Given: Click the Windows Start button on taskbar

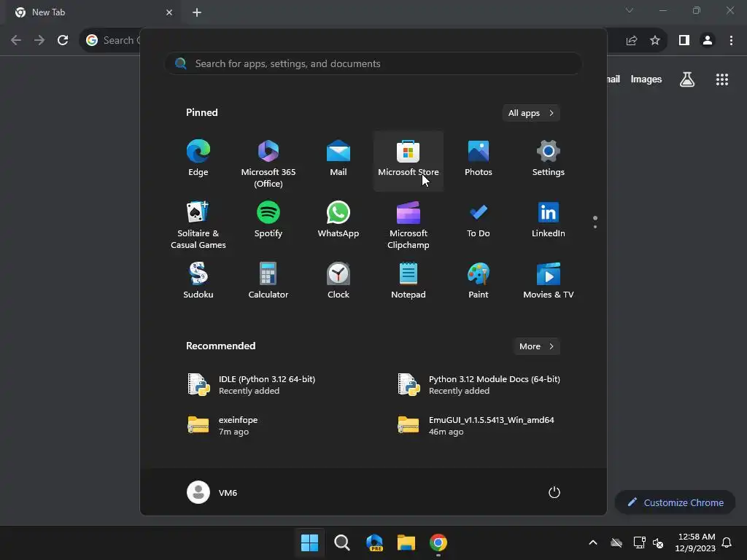Looking at the screenshot, I should pos(309,542).
